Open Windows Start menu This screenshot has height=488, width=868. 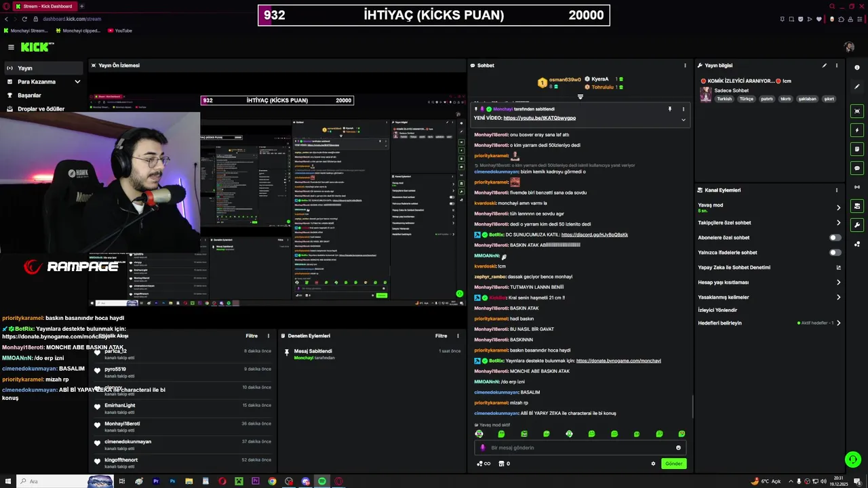coord(7,481)
